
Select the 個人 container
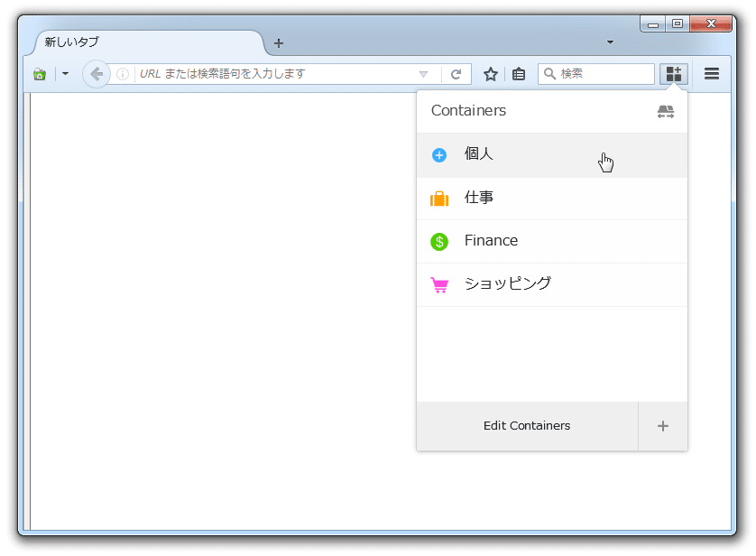coord(552,155)
